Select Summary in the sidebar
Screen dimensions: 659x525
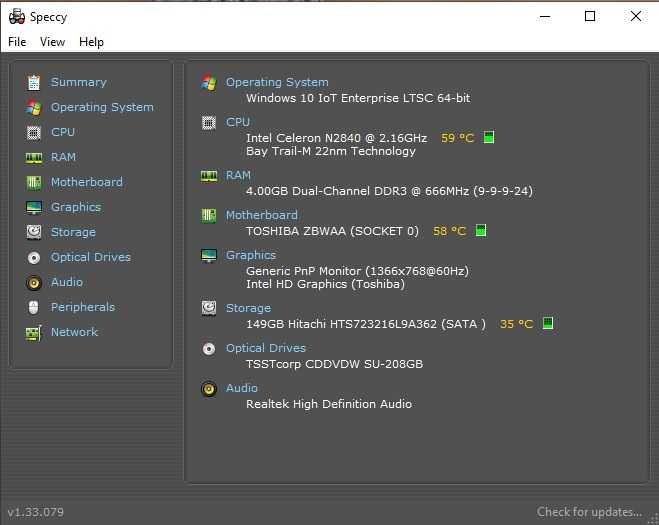(79, 82)
